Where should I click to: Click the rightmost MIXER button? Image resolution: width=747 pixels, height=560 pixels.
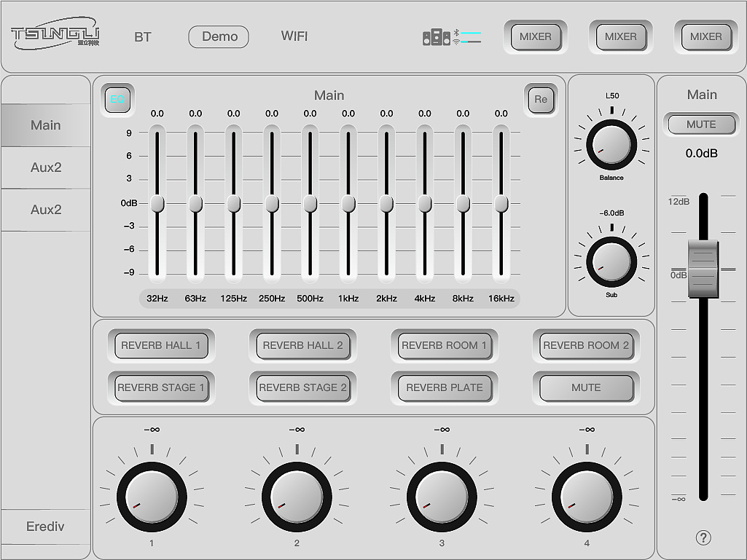click(706, 36)
